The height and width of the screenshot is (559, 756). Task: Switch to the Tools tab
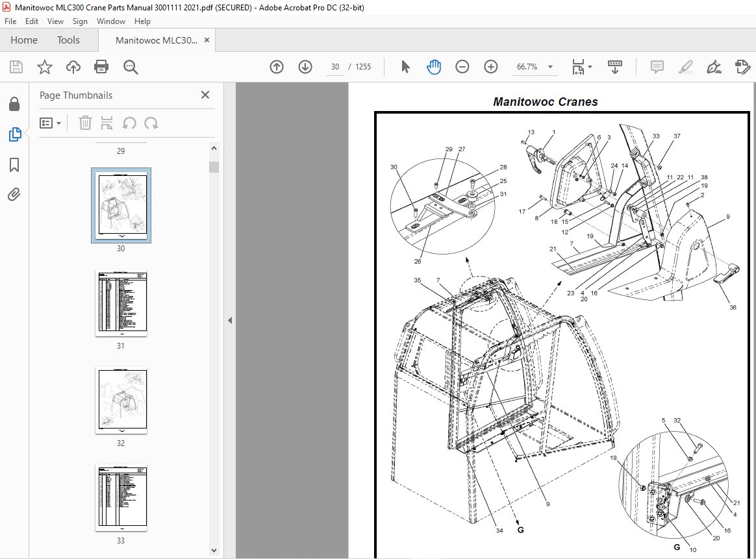68,40
